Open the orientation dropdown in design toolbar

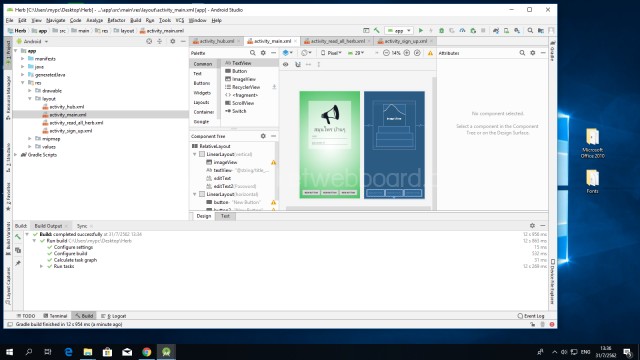click(307, 53)
